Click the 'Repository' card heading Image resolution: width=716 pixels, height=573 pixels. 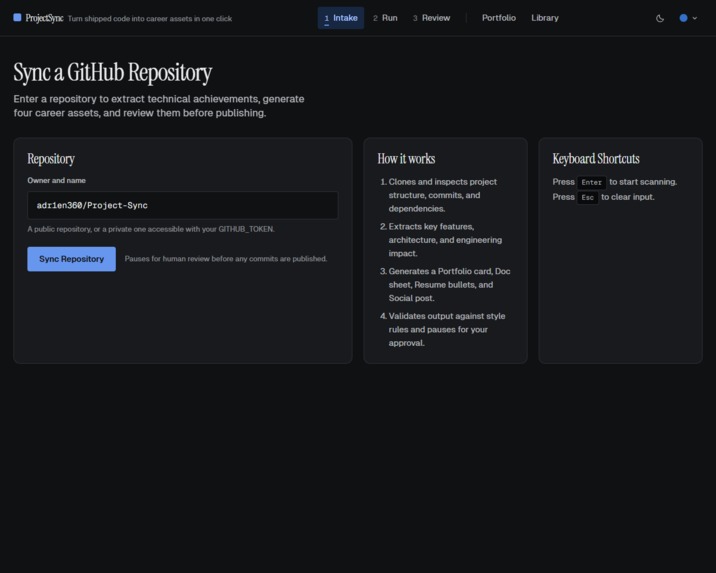(51, 158)
